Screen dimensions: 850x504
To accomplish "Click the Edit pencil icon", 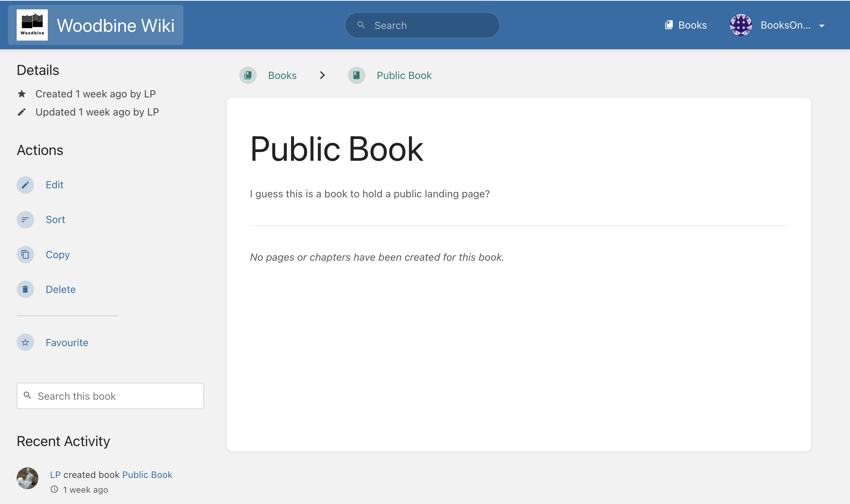I will 25,185.
